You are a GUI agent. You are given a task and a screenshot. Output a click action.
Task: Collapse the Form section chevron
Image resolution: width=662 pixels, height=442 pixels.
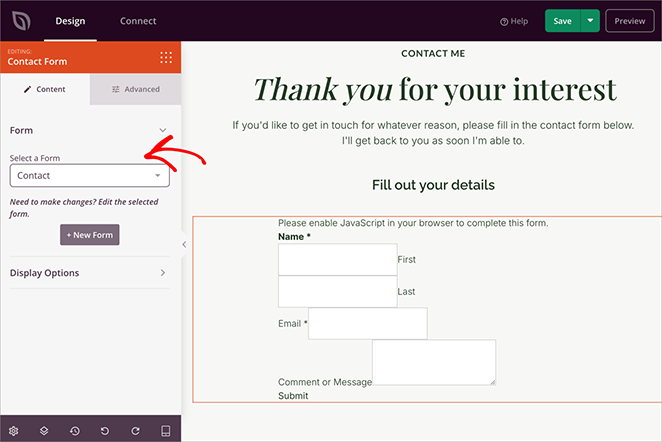pos(163,130)
